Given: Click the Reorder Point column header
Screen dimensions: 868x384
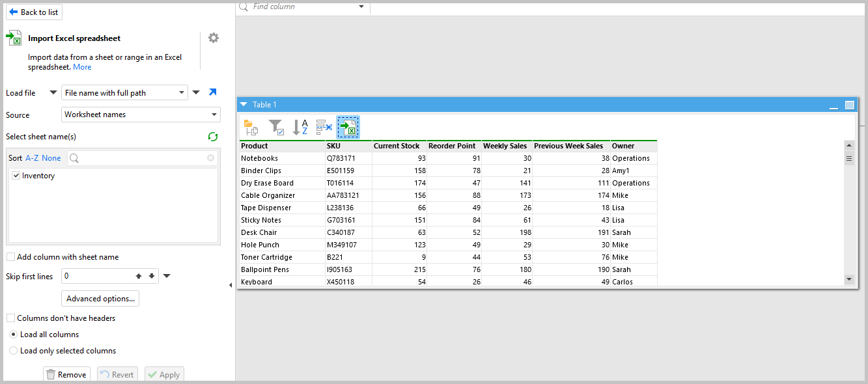Looking at the screenshot, I should [x=454, y=146].
